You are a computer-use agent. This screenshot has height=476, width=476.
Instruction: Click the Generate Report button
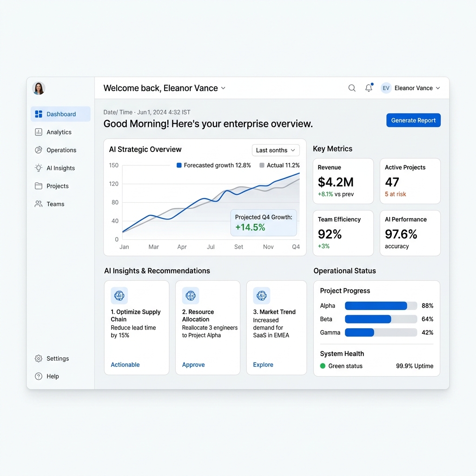coord(413,120)
